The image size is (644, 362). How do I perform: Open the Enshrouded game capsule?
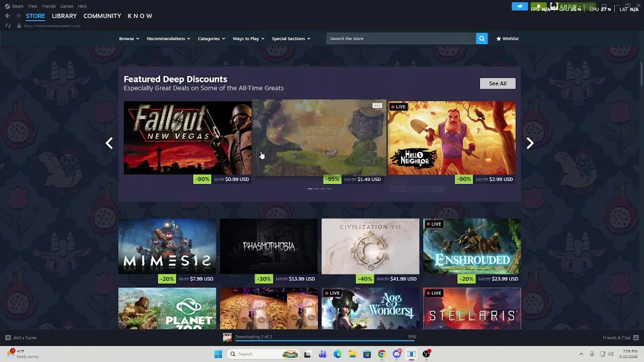(x=472, y=246)
